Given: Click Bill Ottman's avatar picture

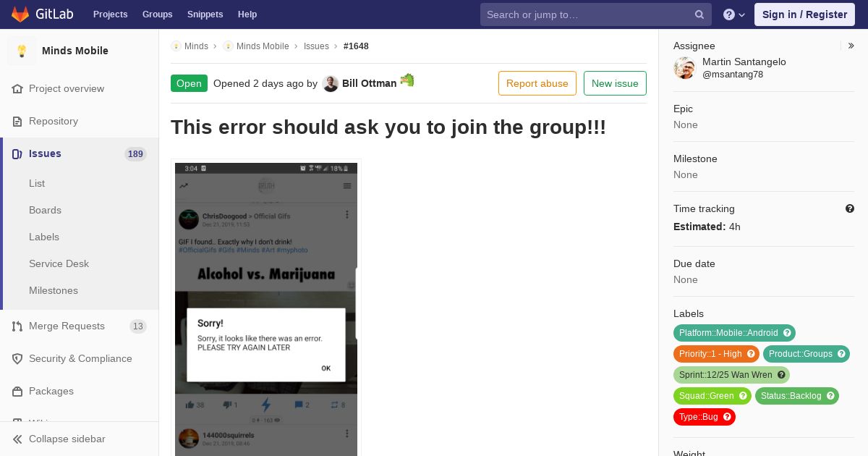Looking at the screenshot, I should 331,83.
